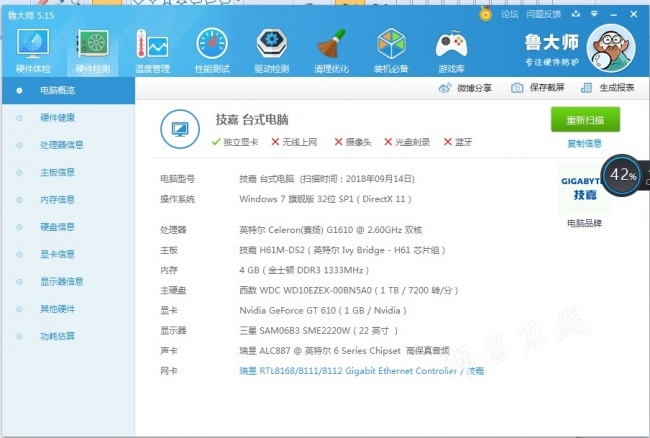This screenshot has height=438, width=650.
Task: Select 电脑概览 sidebar tab
Action: coord(68,90)
